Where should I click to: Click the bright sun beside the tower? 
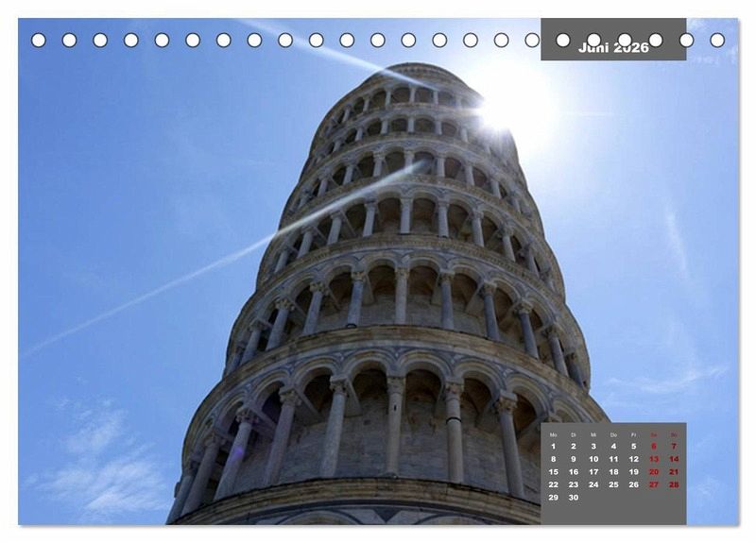(x=502, y=111)
